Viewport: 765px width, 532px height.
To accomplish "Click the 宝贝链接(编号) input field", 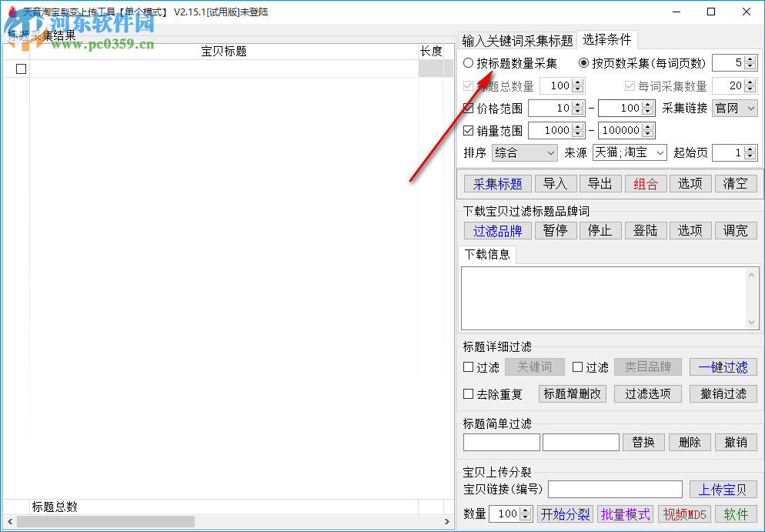I will click(x=614, y=489).
